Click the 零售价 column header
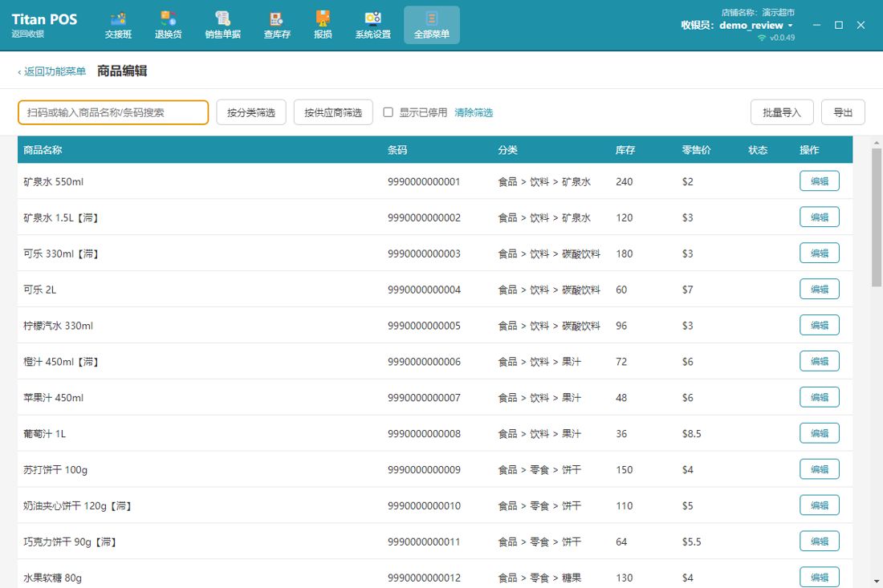The image size is (883, 588). tap(696, 150)
